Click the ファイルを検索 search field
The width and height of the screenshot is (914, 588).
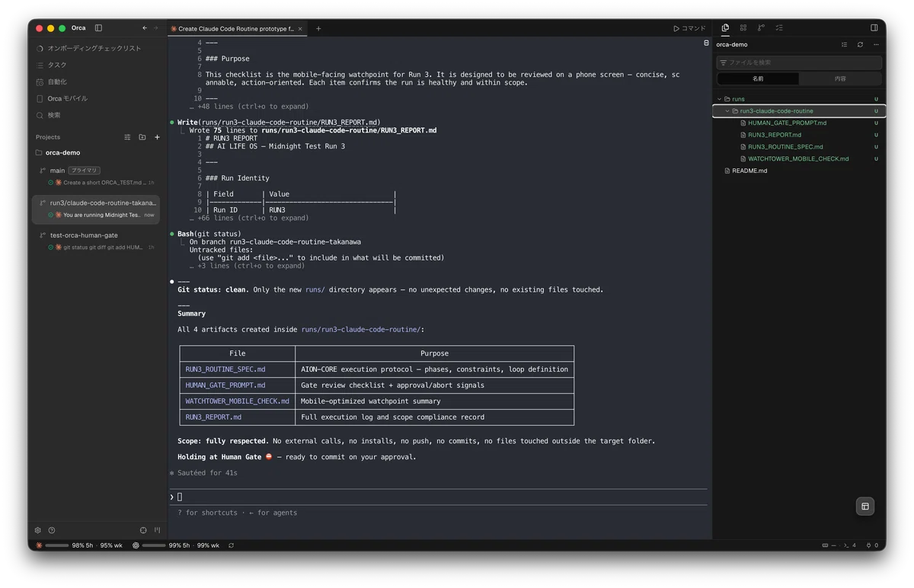pyautogui.click(x=799, y=62)
